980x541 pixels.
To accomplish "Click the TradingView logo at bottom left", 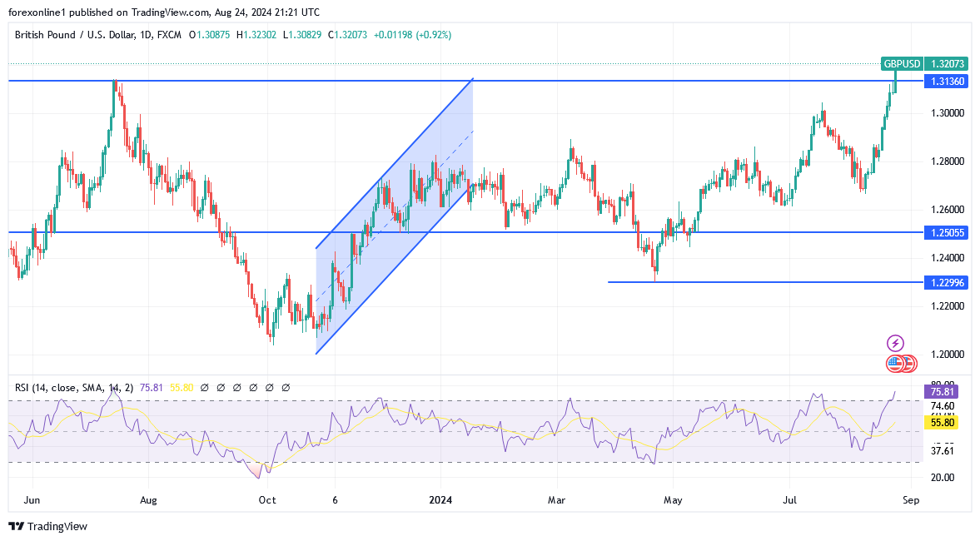I will pyautogui.click(x=47, y=526).
